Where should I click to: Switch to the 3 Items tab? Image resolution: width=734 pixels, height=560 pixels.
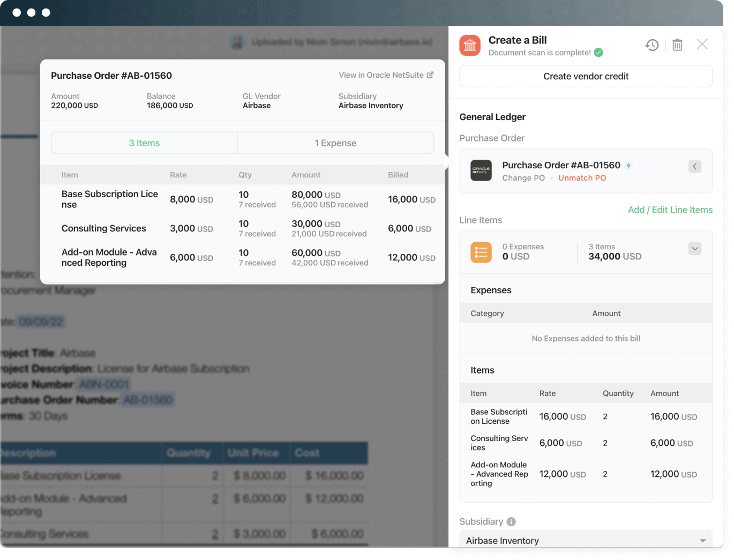[144, 143]
